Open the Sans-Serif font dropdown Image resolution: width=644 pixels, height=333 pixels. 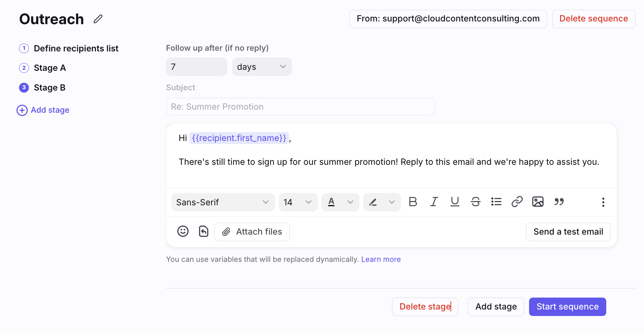pyautogui.click(x=223, y=202)
